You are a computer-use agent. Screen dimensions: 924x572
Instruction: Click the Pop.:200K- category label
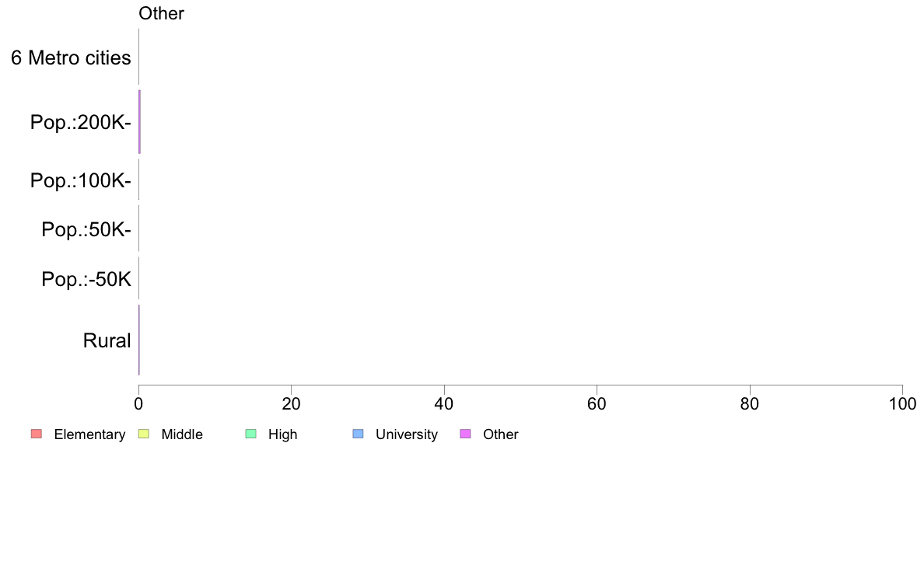pyautogui.click(x=81, y=122)
